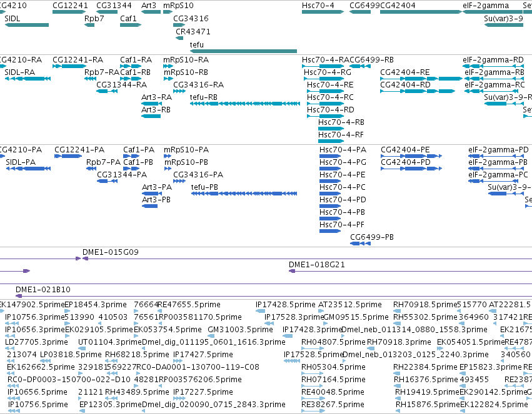Click the SIDL gene glyph
Screen dimensions: 532x414
(27, 25)
